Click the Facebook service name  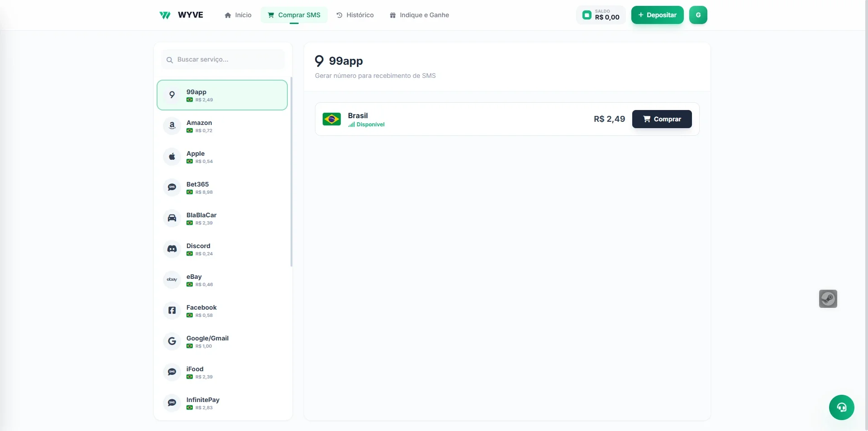tap(201, 307)
